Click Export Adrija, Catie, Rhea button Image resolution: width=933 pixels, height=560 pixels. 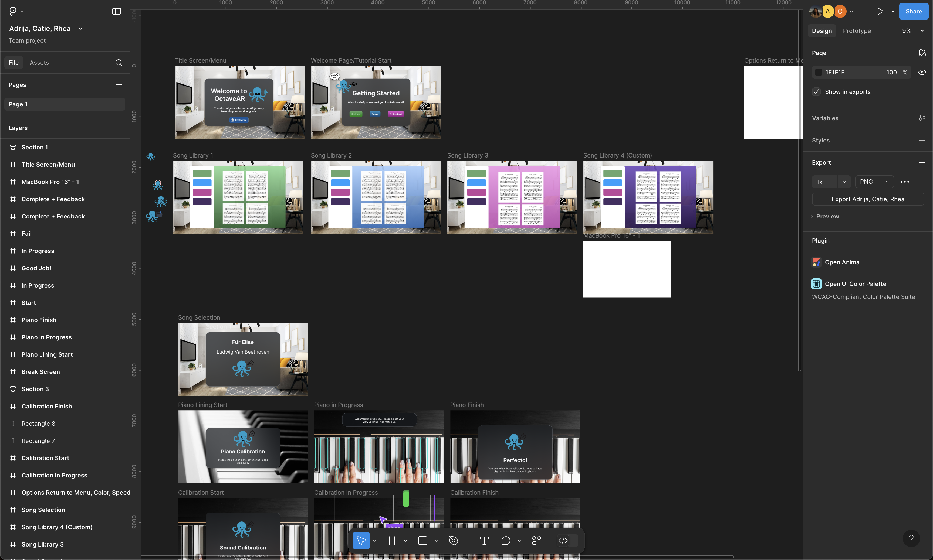coord(868,199)
